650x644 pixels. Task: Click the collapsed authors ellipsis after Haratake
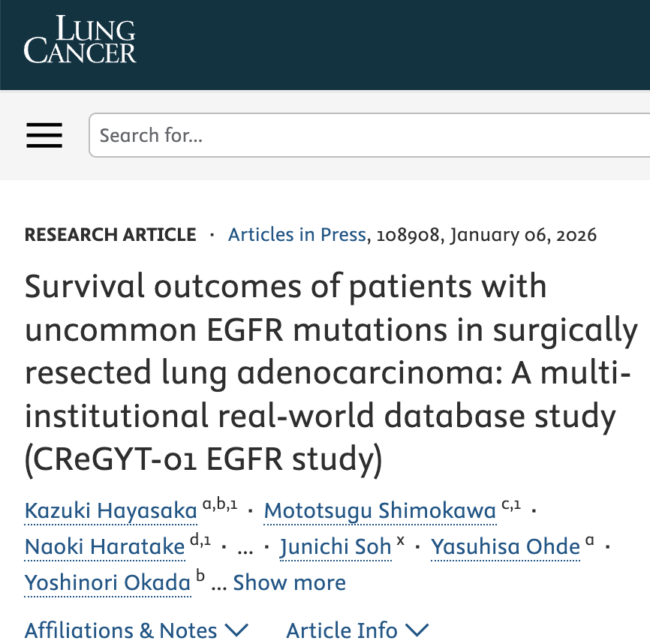(x=245, y=549)
